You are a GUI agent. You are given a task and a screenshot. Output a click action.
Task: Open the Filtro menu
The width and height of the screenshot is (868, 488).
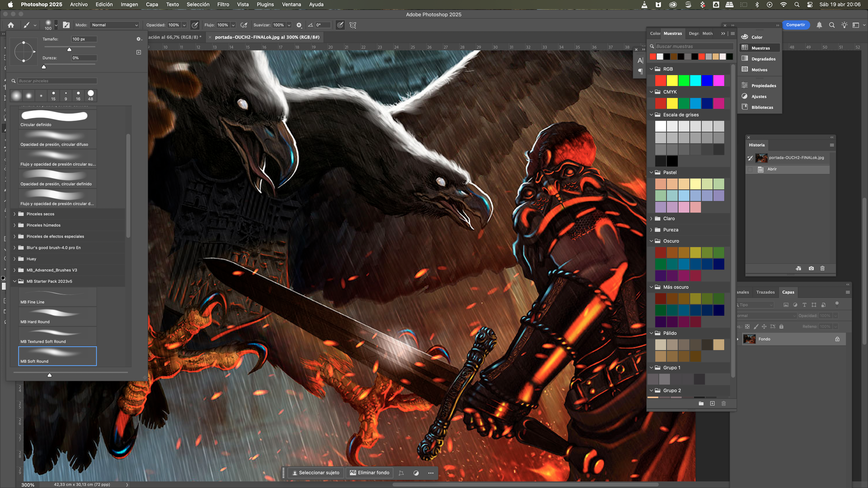223,4
